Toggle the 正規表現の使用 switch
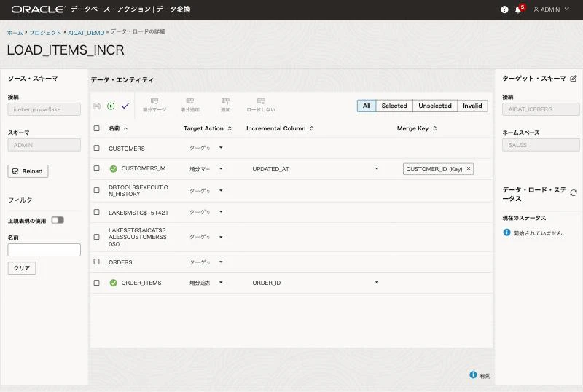583x392 pixels. [x=58, y=220]
